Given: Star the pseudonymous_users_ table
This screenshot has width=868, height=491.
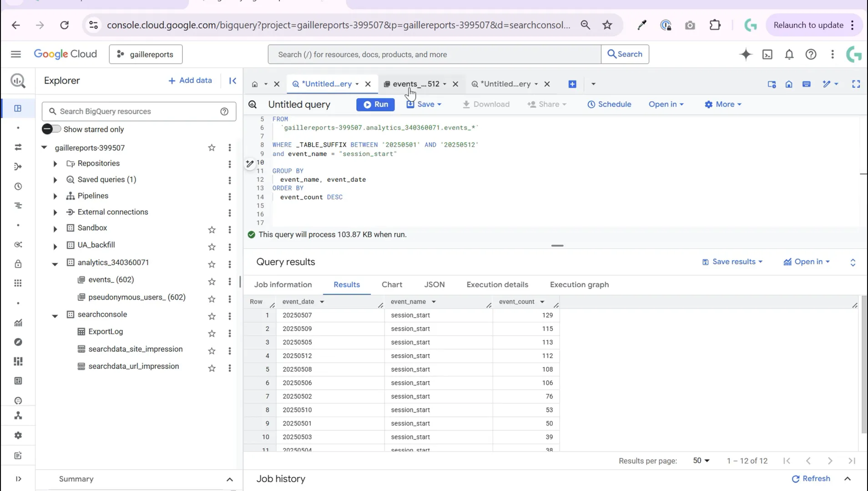Looking at the screenshot, I should click(x=212, y=299).
